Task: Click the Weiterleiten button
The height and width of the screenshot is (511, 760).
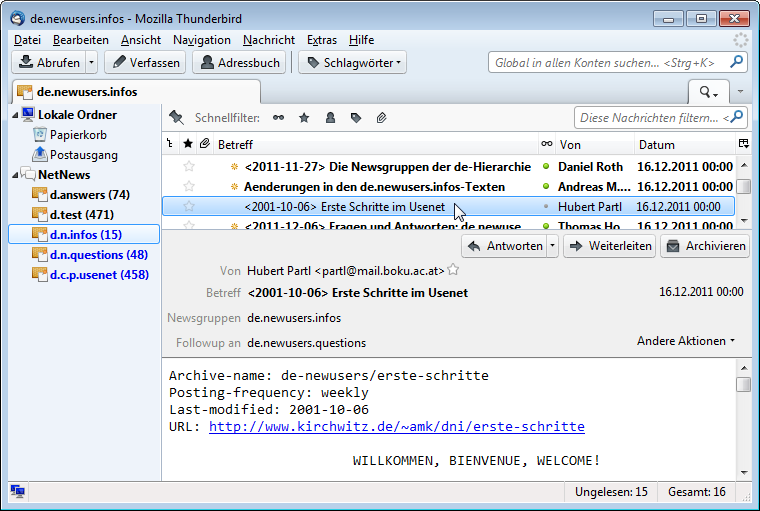Action: click(x=609, y=246)
